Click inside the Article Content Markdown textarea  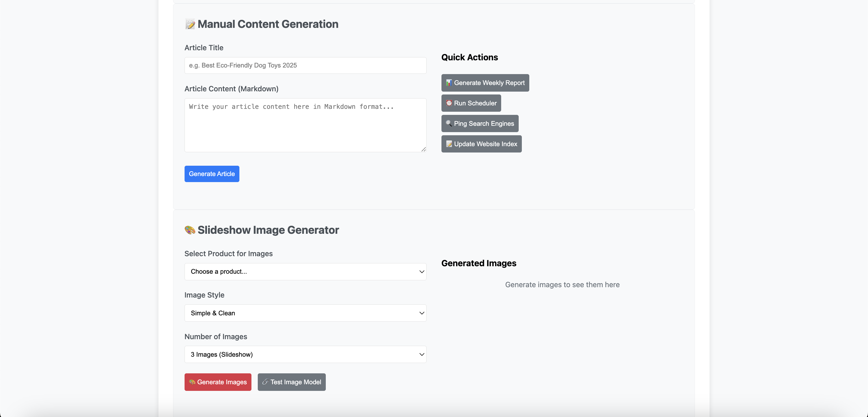(305, 125)
